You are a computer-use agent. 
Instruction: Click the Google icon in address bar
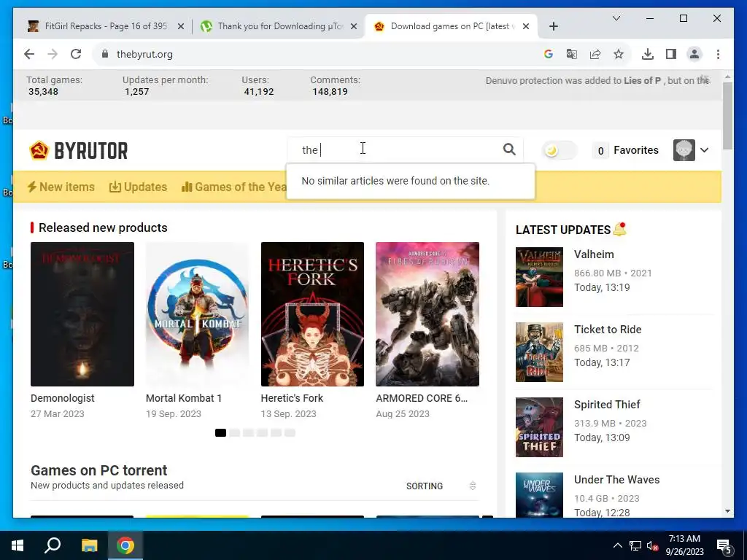pos(549,54)
